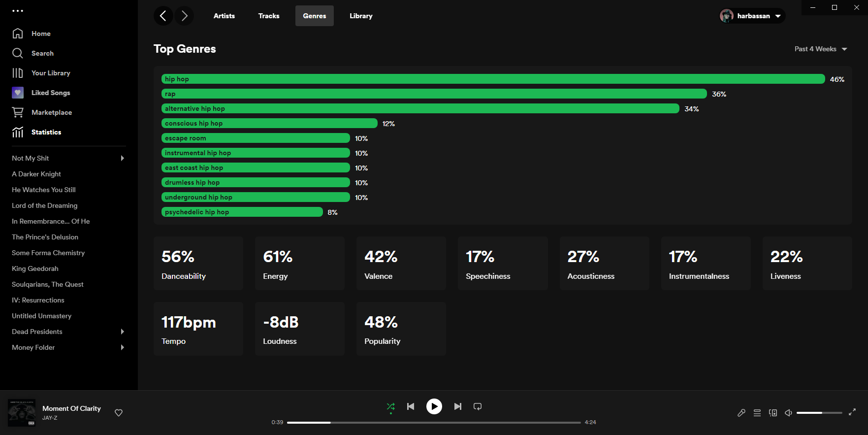Viewport: 868px width, 435px height.
Task: Click the JAY-Z artist link
Action: pos(50,418)
